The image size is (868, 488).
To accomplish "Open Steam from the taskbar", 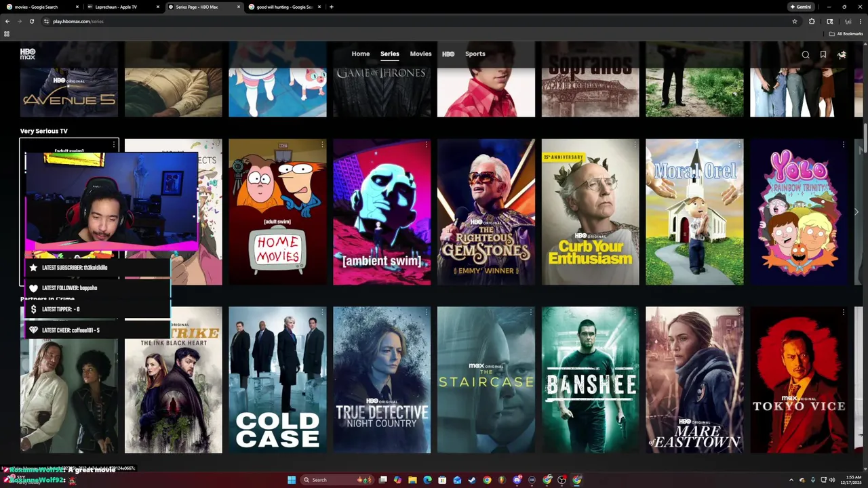I will 472,480.
